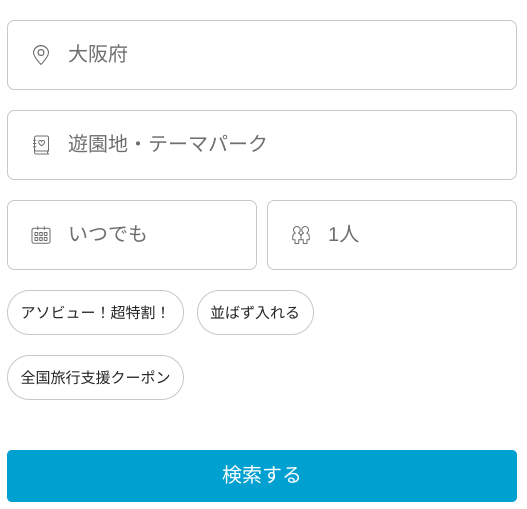Click the 入れる text in second chip
The image size is (527, 509).
(x=277, y=313)
